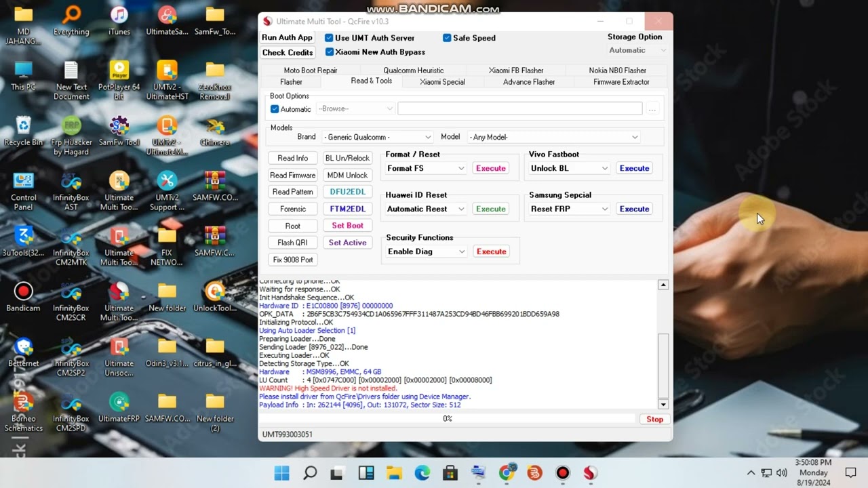
Task: Open Frp HiJacker by Hagard shortcut
Action: 71,136
